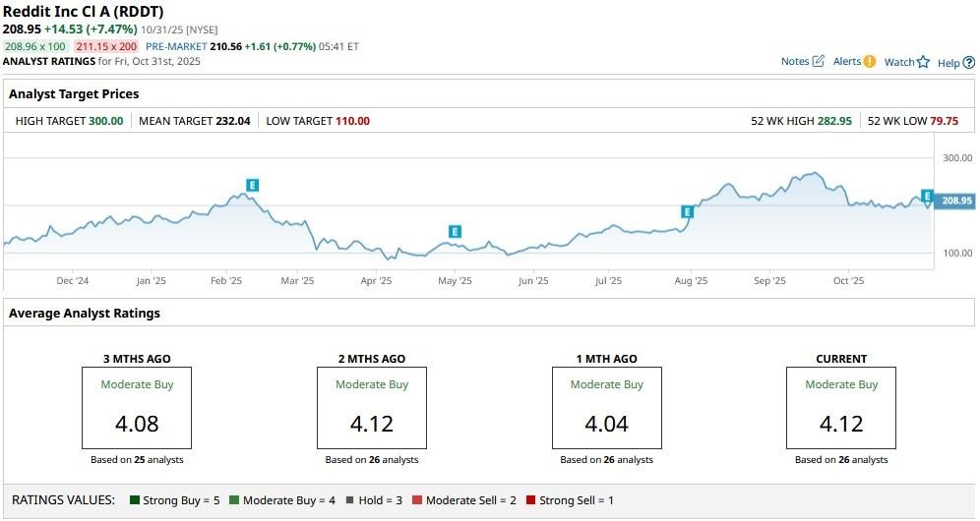Click the earnings E marker near Feb '25
The width and height of the screenshot is (980, 521).
[252, 185]
